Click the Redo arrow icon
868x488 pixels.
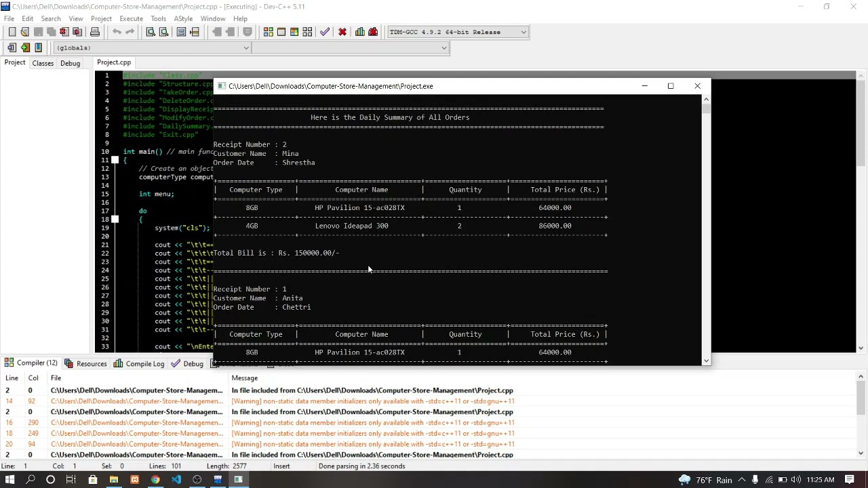click(130, 32)
